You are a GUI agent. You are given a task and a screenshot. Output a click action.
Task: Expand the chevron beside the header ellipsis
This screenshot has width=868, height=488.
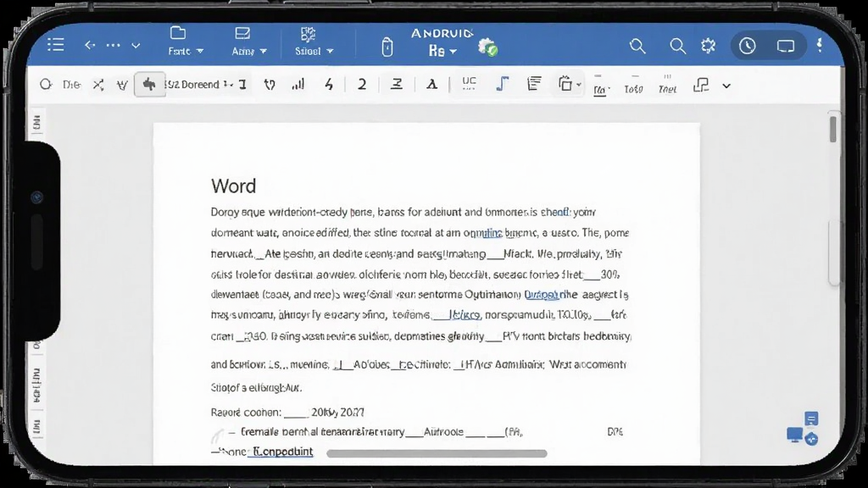tap(136, 46)
